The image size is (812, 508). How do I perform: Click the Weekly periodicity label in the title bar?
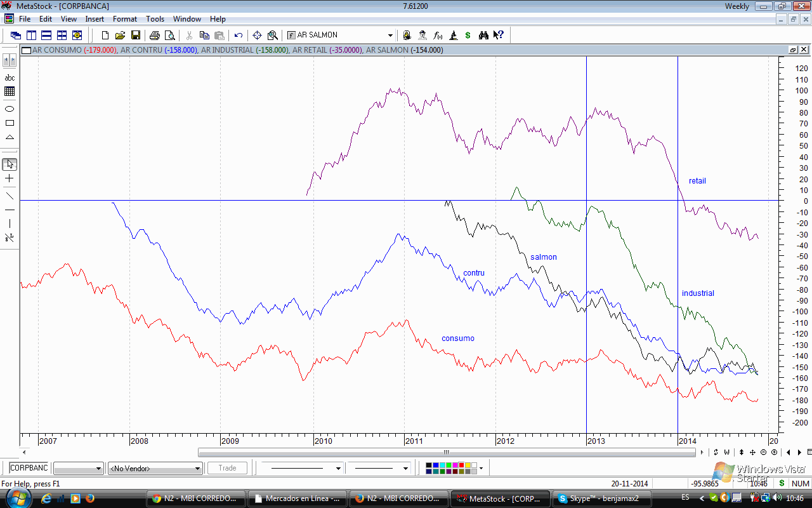point(737,6)
